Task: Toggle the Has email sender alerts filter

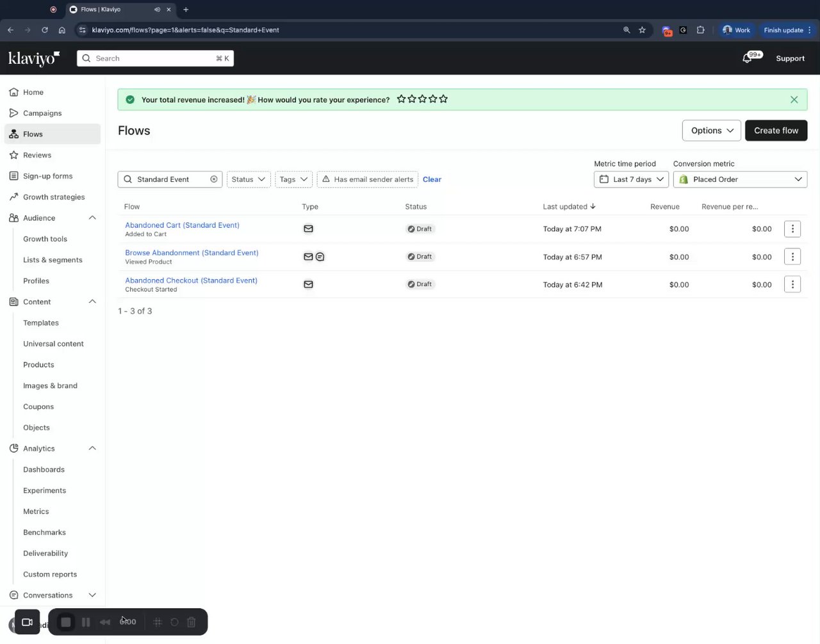Action: (x=368, y=179)
